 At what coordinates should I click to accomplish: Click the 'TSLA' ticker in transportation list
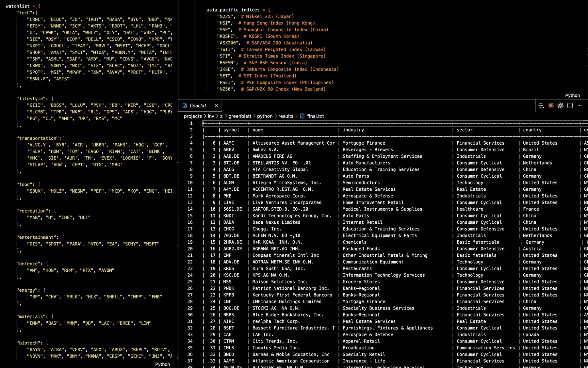coord(35,151)
